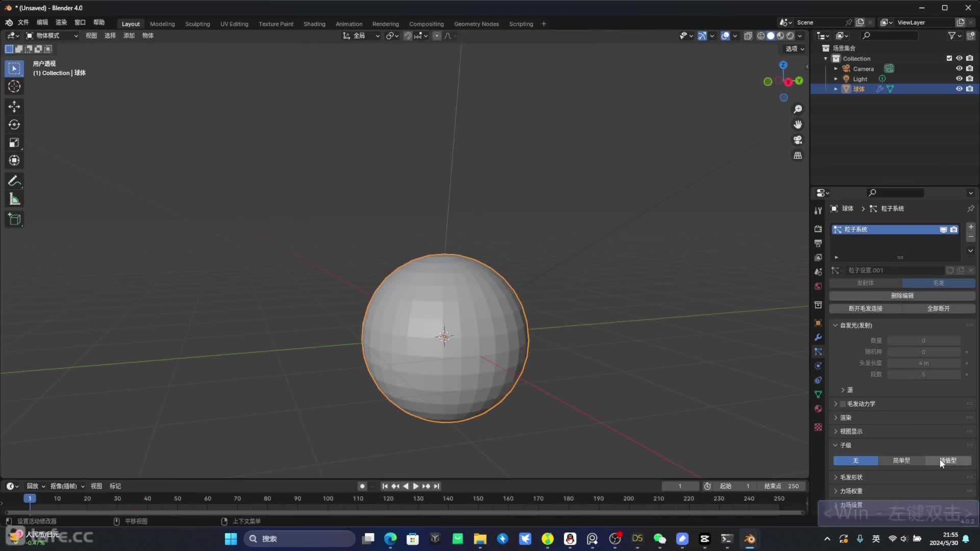
Task: Play the animation forward
Action: click(x=415, y=486)
